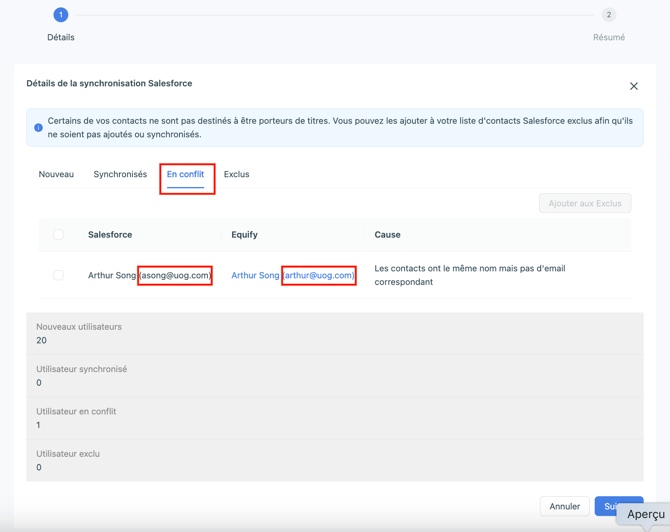The width and height of the screenshot is (670, 532).
Task: Click Cause column header
Action: 387,235
